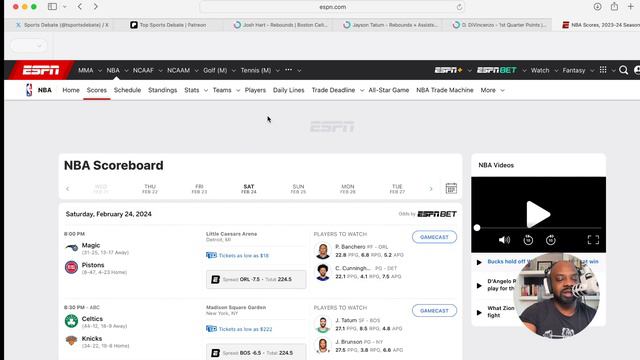Skip forward ten seconds in video
640x360 pixels.
[551, 240]
